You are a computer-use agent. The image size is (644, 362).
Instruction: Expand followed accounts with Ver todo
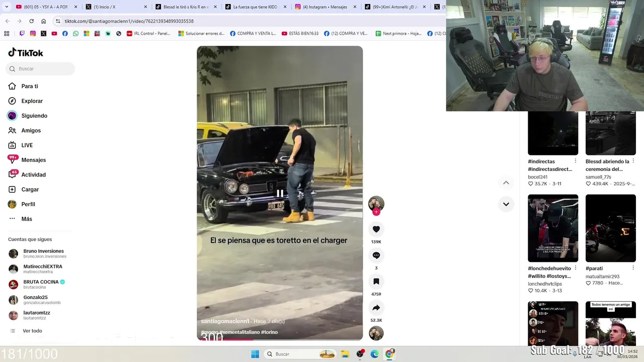[32, 331]
